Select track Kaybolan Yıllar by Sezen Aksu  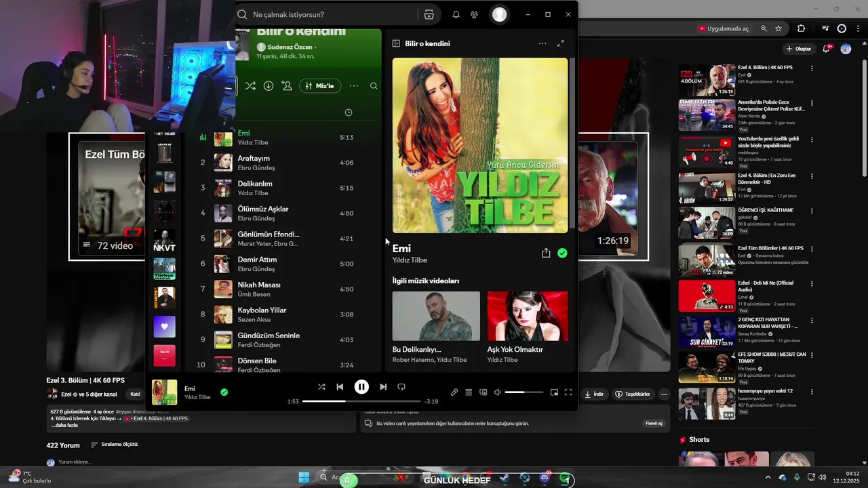coord(283,314)
